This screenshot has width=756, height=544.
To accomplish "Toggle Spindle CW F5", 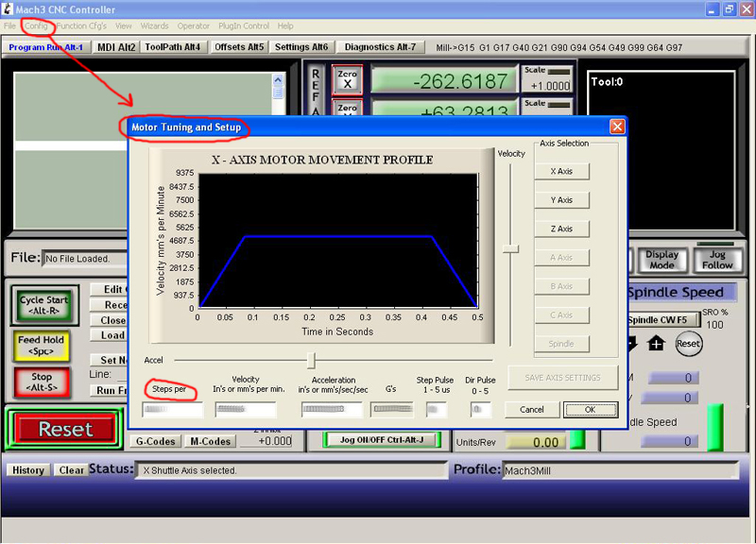I will 663,320.
